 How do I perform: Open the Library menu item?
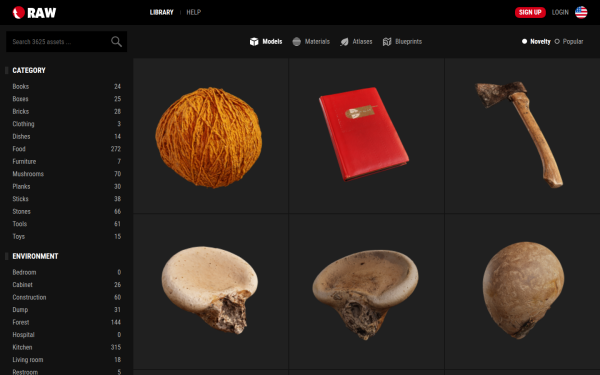point(161,12)
